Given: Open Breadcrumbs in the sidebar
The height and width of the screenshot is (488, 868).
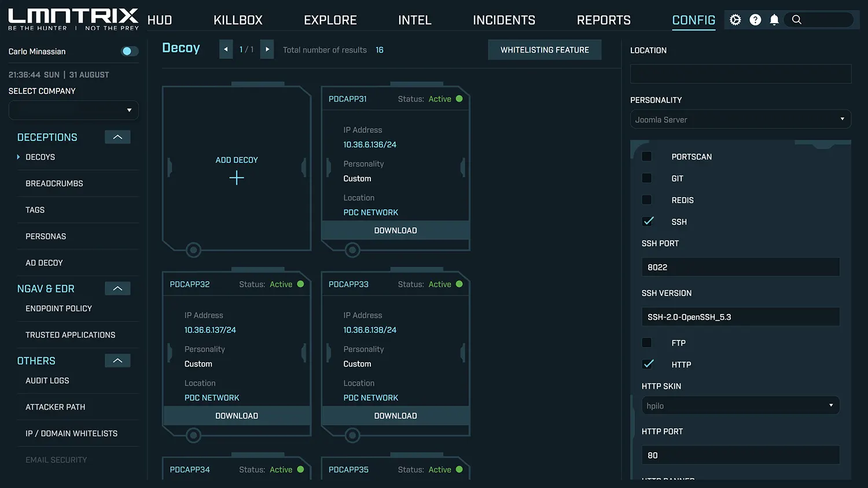Looking at the screenshot, I should [x=54, y=183].
